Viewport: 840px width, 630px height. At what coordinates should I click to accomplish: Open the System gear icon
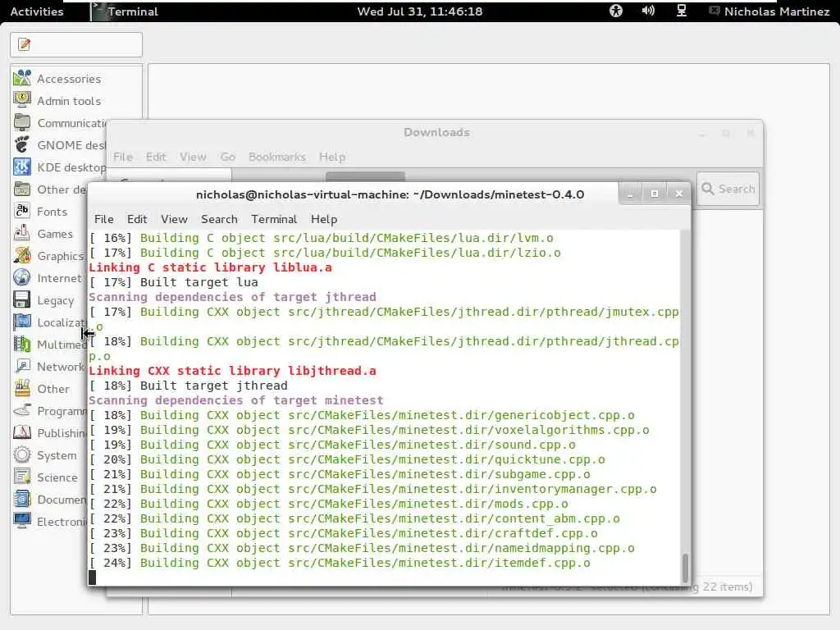click(x=22, y=454)
